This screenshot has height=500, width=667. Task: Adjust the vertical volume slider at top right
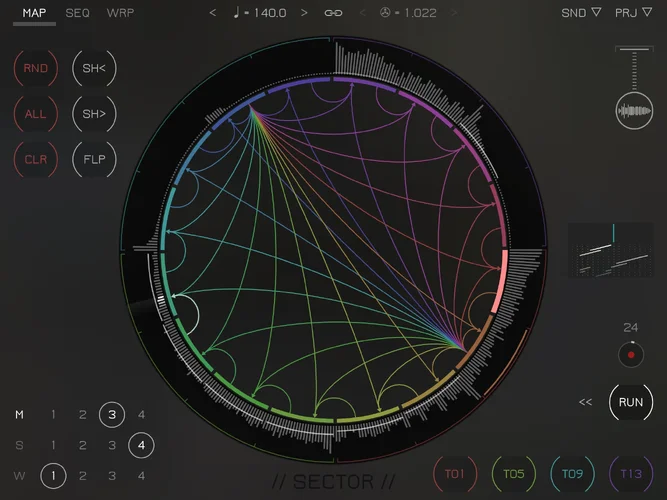[634, 68]
